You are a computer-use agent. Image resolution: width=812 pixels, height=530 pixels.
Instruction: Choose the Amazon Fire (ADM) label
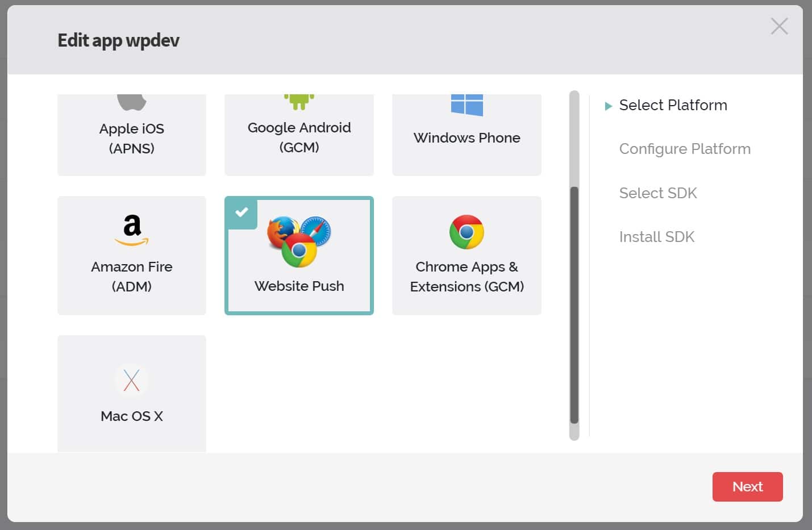132,277
